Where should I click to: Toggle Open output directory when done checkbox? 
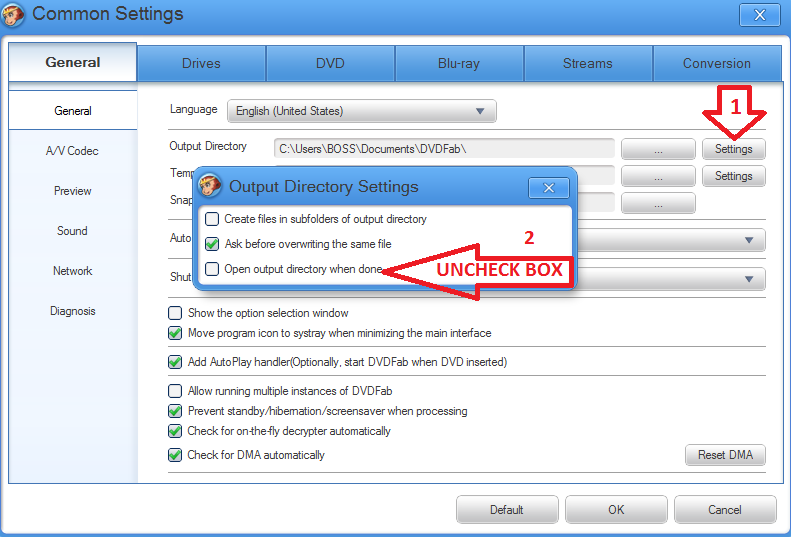[212, 269]
